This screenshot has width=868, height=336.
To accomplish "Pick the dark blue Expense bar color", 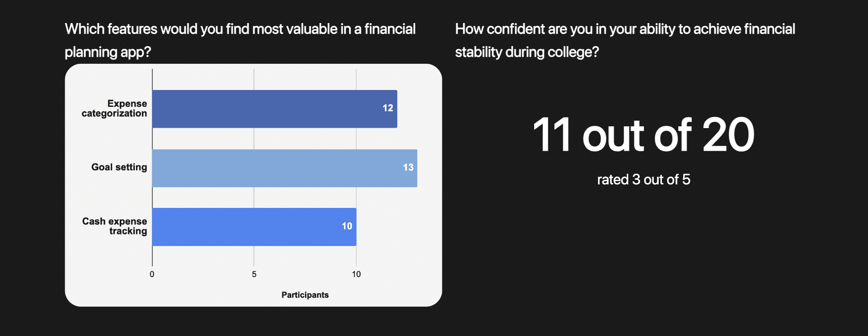I will (x=274, y=109).
